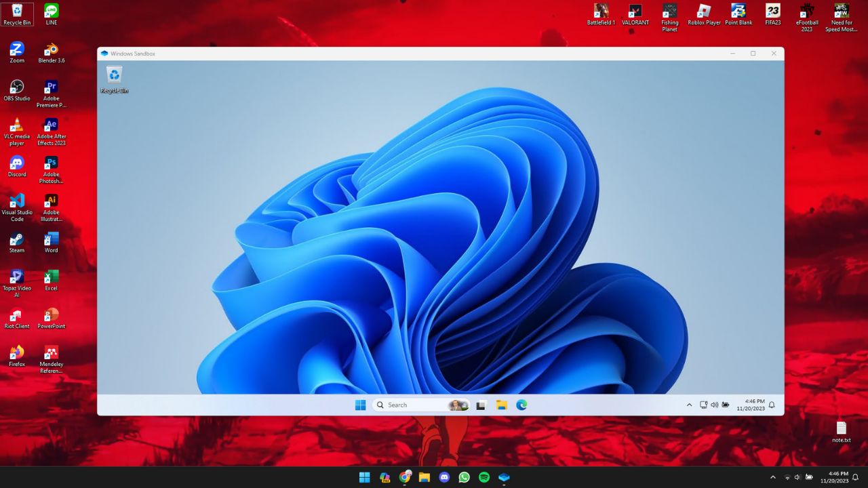Open host clock showing 4:46 PM
The image size is (868, 488).
coord(833,477)
